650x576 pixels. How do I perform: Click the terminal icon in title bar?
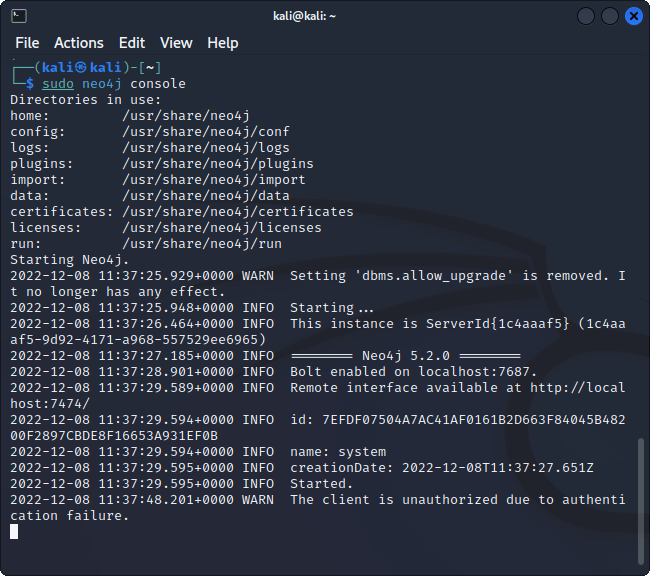pos(19,15)
